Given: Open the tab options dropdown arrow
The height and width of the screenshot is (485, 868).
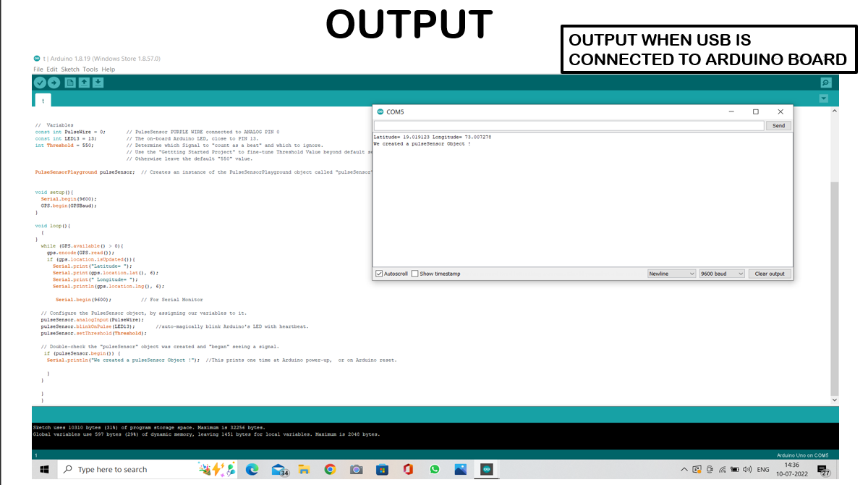Looking at the screenshot, I should [823, 98].
